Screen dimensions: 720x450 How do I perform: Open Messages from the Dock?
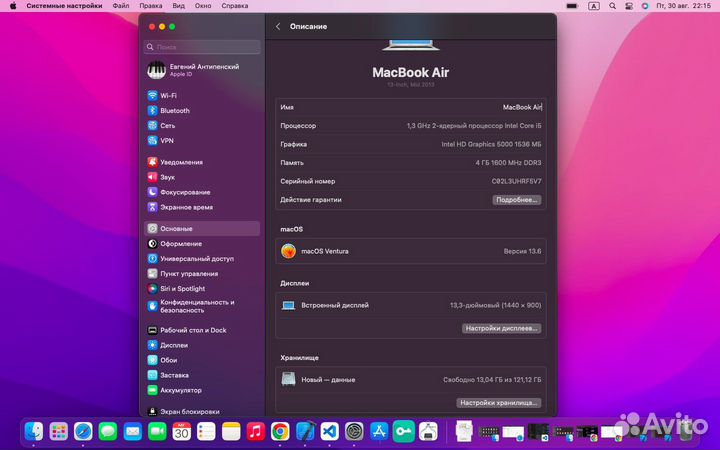pos(108,431)
